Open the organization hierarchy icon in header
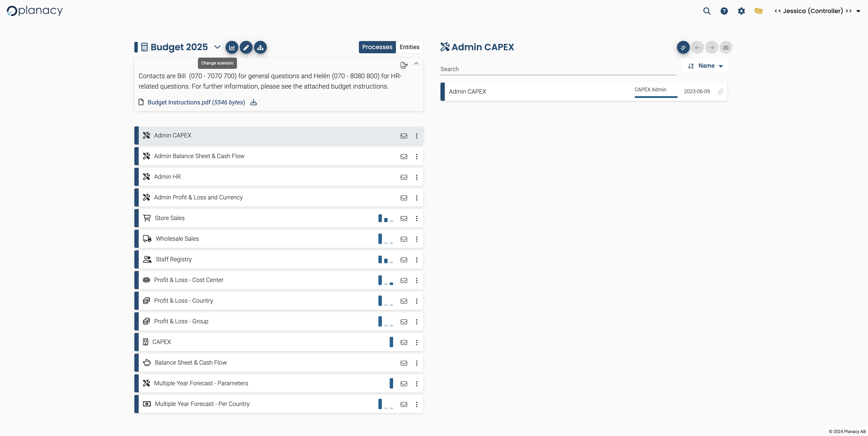868x436 pixels. point(260,48)
